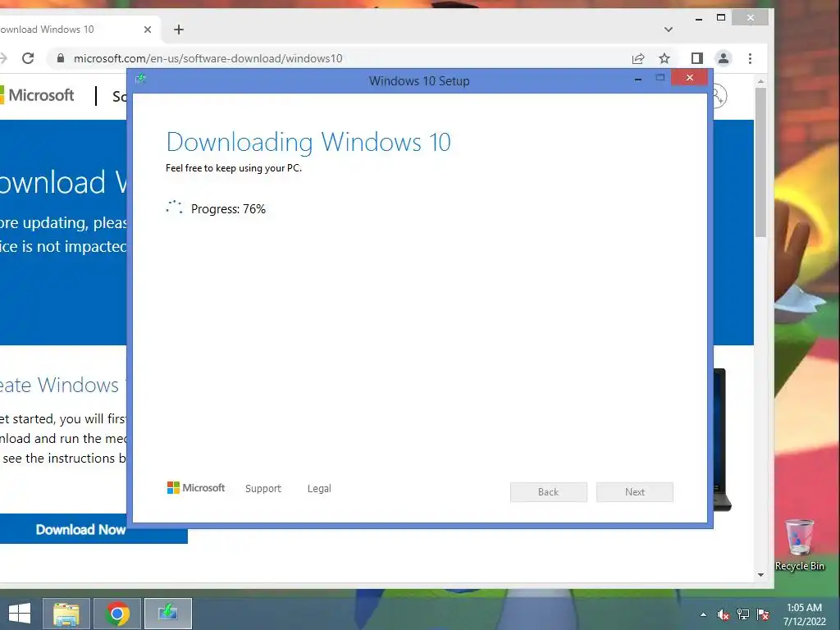This screenshot has width=840, height=630.
Task: Click the Microsoft logo on the webpage
Action: [36, 95]
